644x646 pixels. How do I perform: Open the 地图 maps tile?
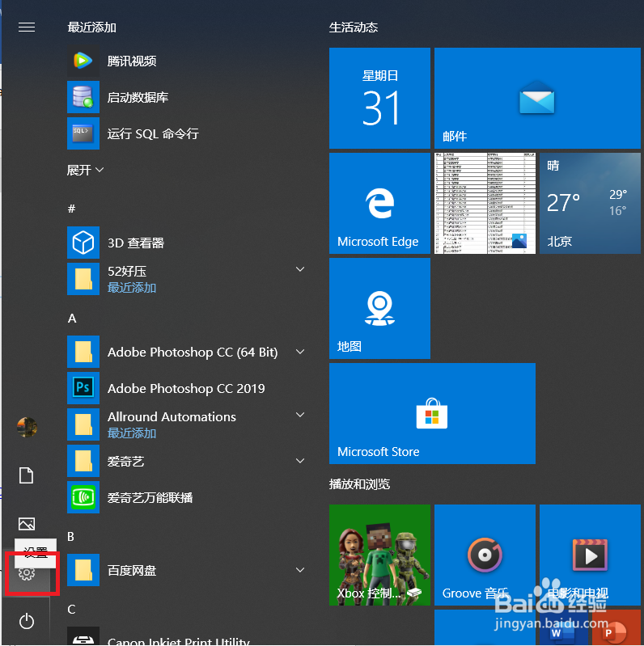[x=379, y=309]
